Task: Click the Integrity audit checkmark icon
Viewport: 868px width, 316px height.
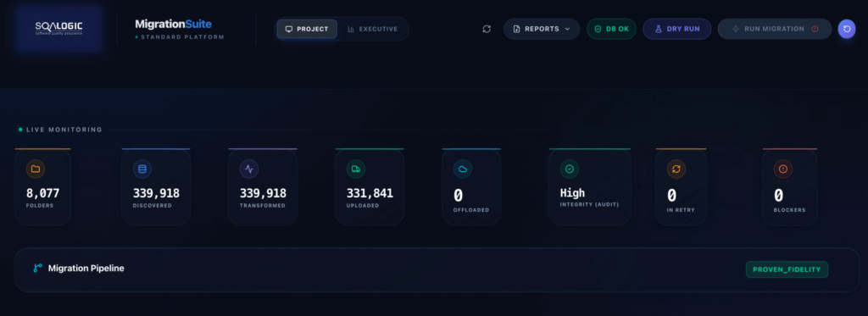Action: 570,169
